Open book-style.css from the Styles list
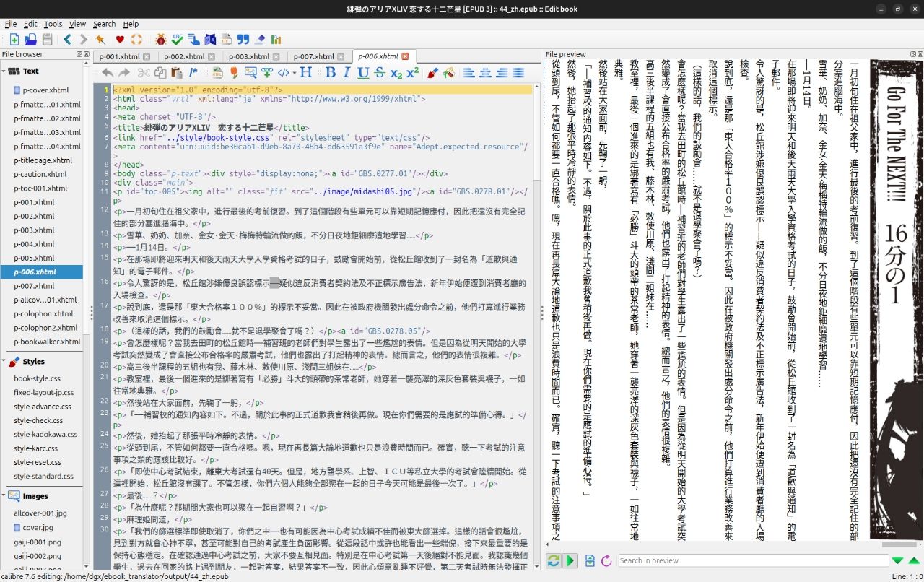Screen dimensions: 924x582 coord(37,378)
